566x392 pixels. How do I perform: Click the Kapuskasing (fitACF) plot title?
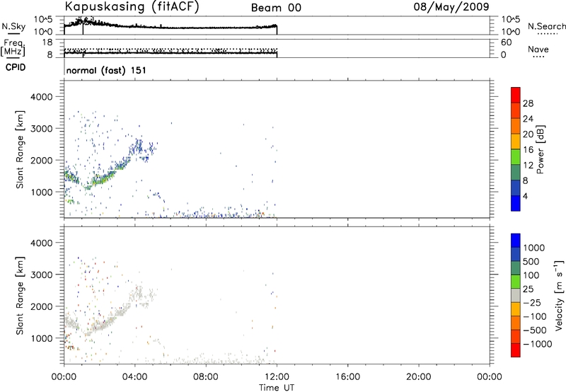tap(132, 7)
